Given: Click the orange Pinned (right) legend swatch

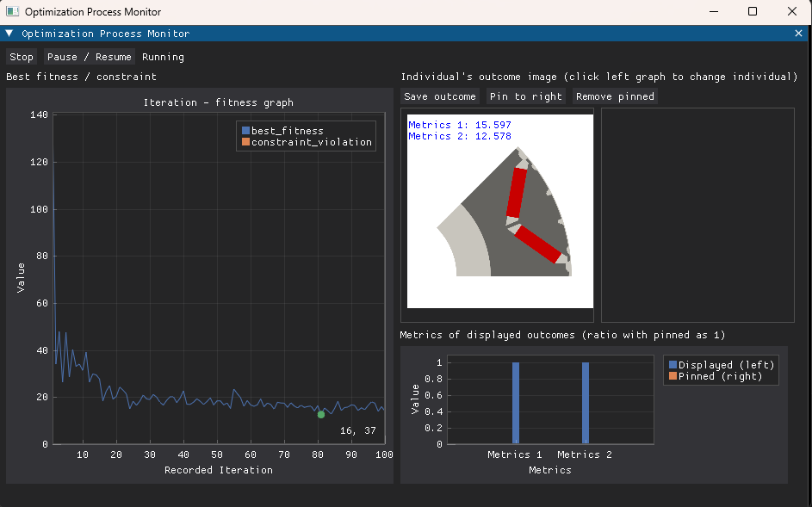Looking at the screenshot, I should (673, 376).
